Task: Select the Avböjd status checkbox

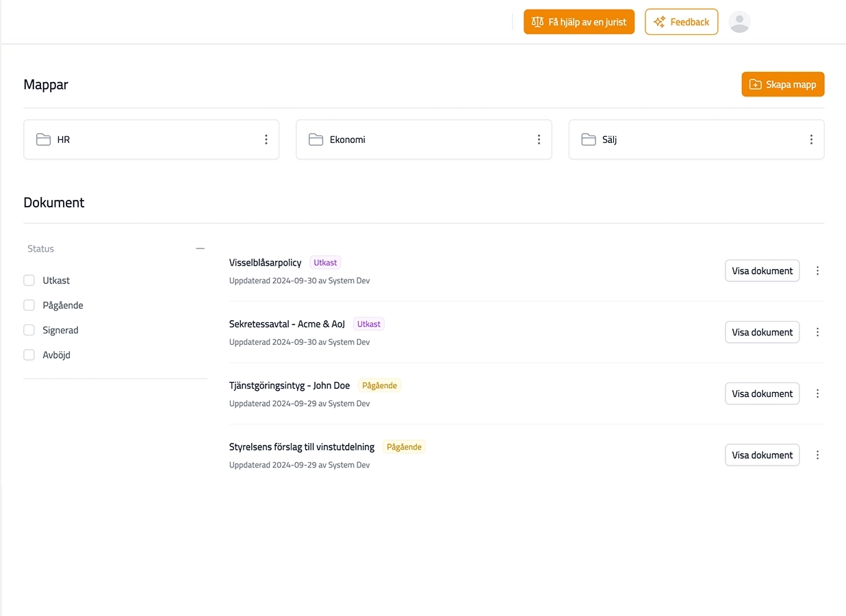Action: point(29,355)
